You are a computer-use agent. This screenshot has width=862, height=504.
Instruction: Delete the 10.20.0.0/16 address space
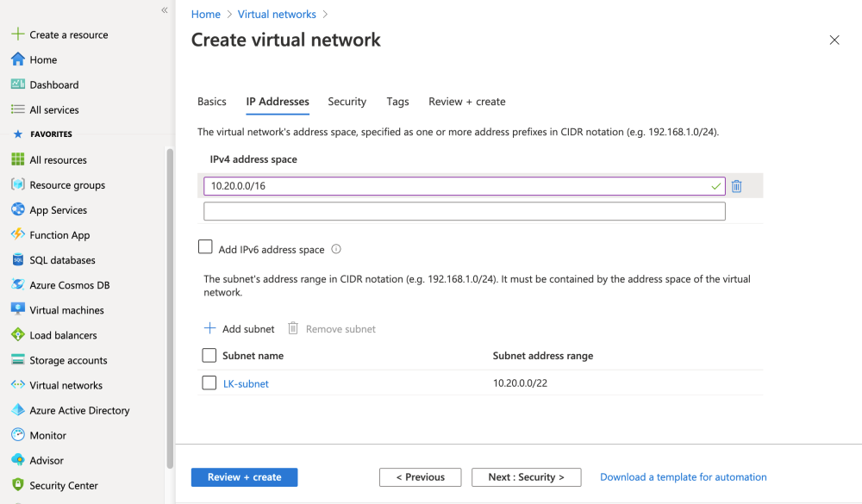click(737, 186)
